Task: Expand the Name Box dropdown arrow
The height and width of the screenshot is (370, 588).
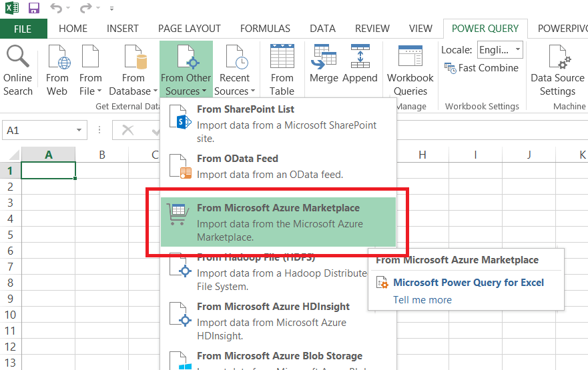Action: [79, 130]
